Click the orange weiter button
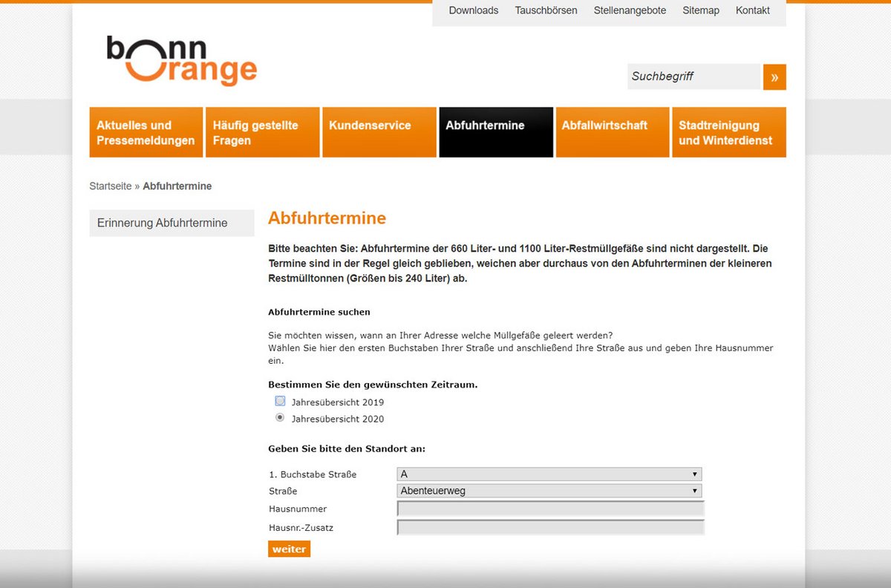The image size is (891, 588). pyautogui.click(x=289, y=549)
